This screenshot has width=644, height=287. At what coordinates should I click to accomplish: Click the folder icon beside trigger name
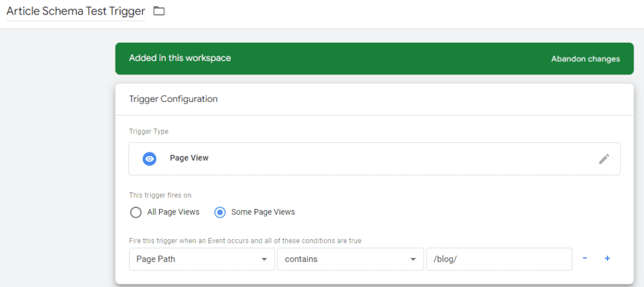(159, 11)
